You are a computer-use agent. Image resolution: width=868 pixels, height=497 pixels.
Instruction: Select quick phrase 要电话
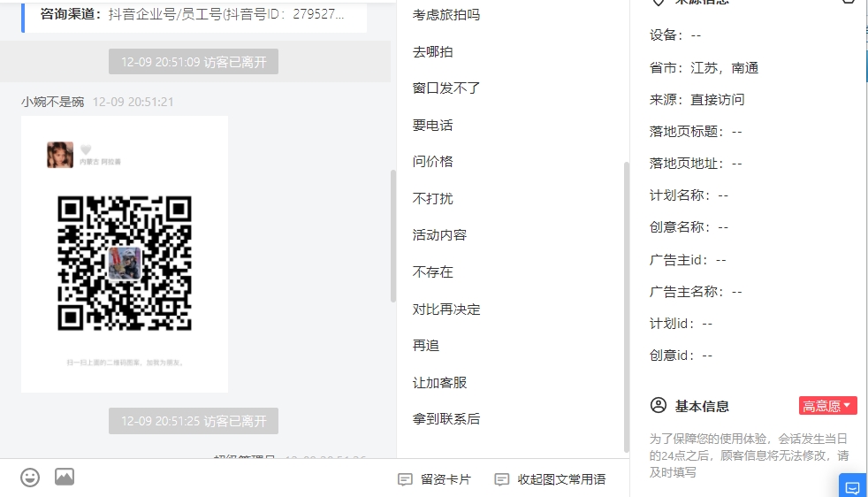tap(432, 126)
